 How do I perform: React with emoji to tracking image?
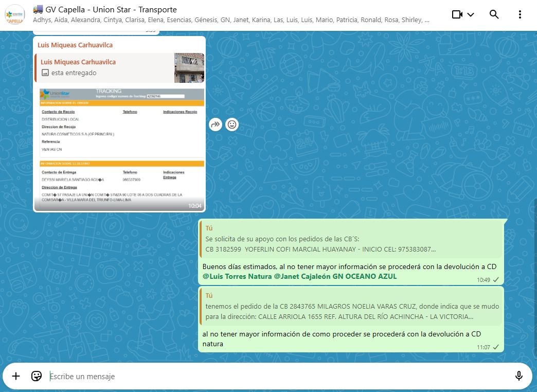tap(232, 124)
